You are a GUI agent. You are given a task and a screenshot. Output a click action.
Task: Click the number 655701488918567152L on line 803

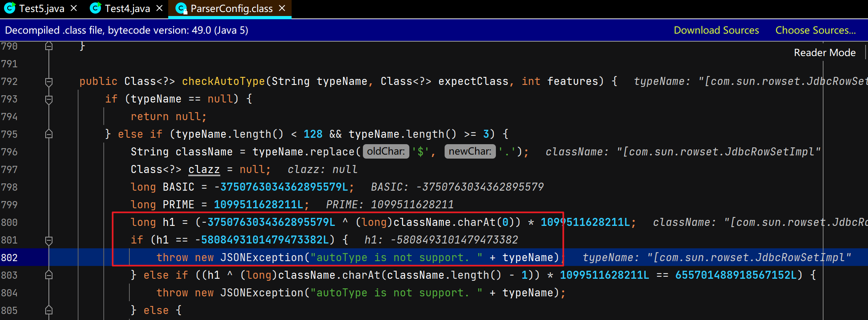[736, 275]
